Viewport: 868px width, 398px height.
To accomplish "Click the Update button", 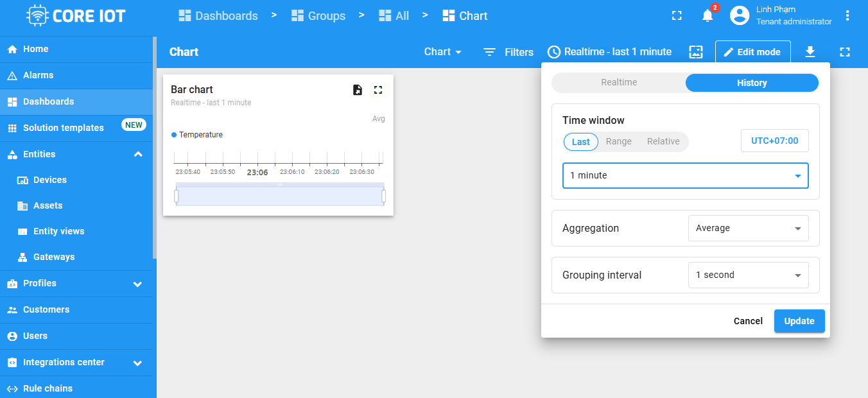I will (799, 321).
